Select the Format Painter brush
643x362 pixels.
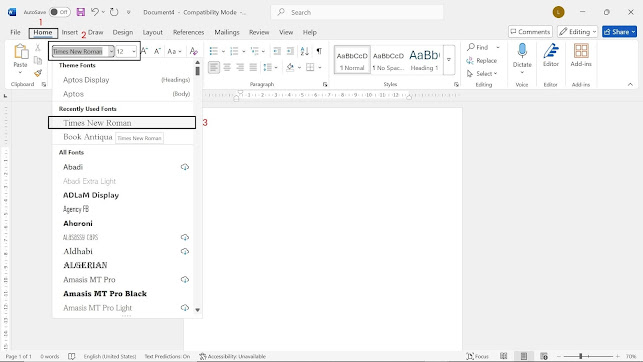[x=38, y=73]
